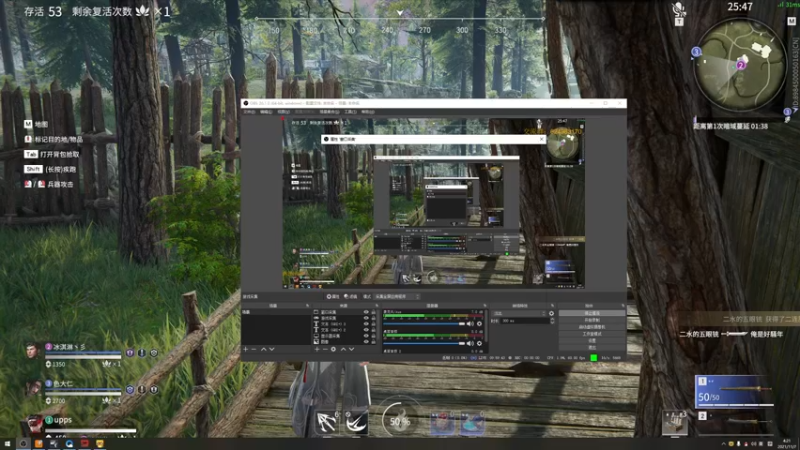Screen dimensions: 800x450
Task: Lock the 游戏采集 source
Action: click(373, 318)
